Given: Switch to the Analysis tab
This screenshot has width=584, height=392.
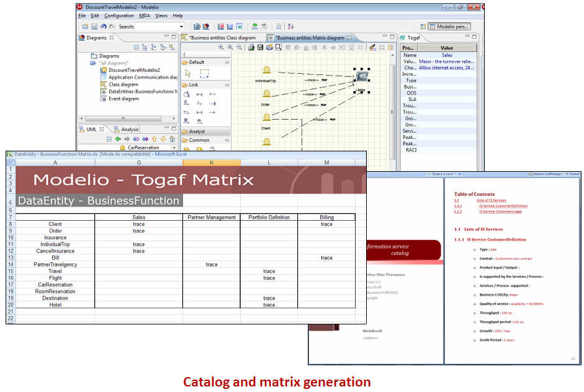Looking at the screenshot, I should point(126,130).
